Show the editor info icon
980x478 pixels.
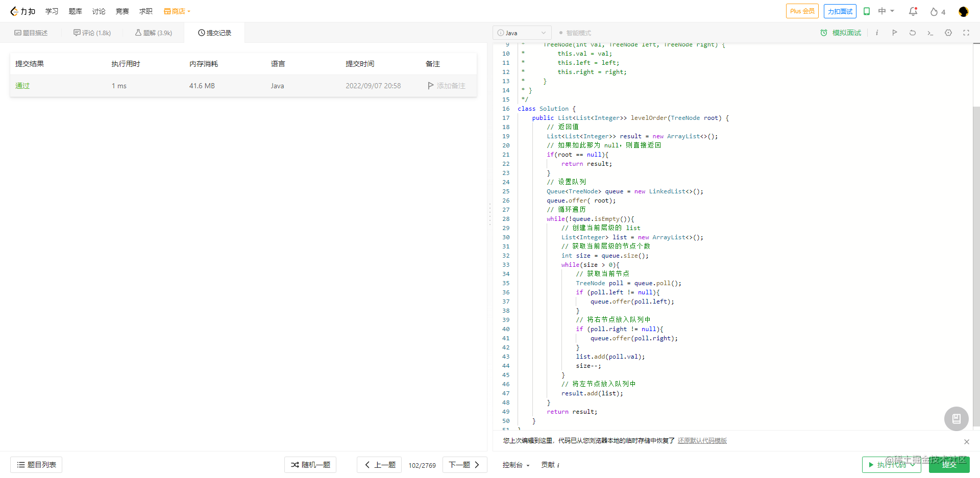tap(877, 33)
